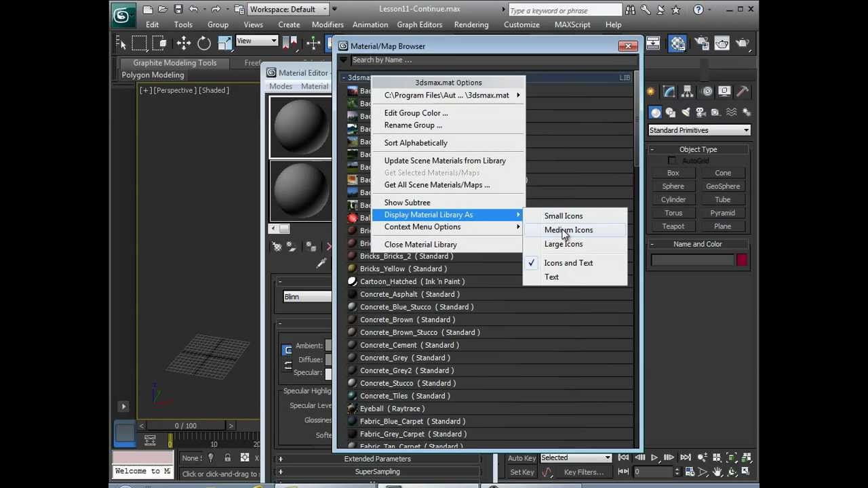Click Go to End animation control
Screen dimensions: 868x488
click(x=686, y=458)
